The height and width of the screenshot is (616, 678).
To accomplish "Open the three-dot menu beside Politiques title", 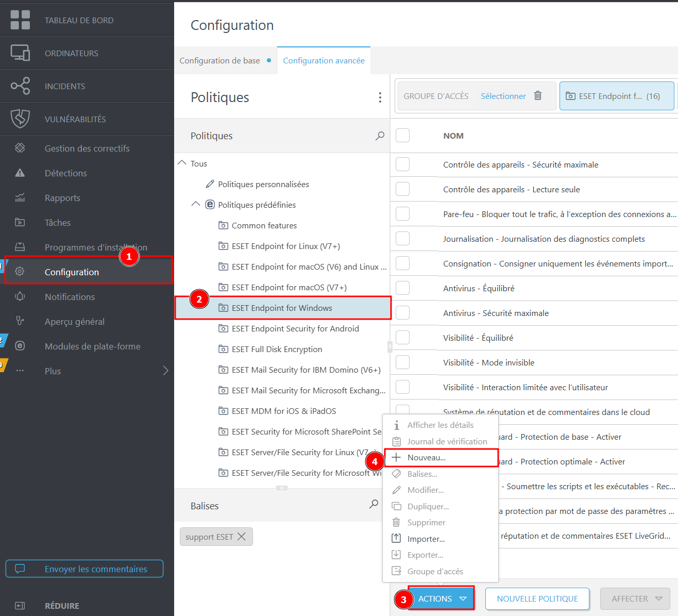I will tap(380, 97).
